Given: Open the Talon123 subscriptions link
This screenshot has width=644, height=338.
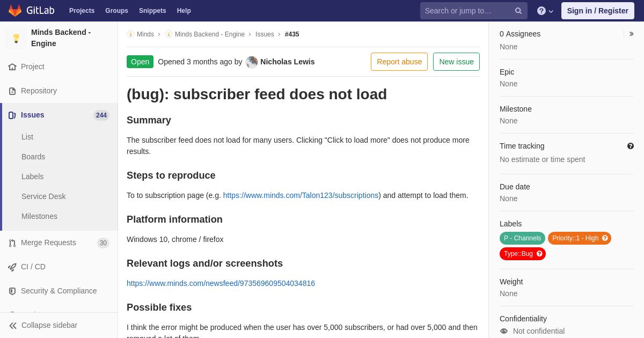Looking at the screenshot, I should [x=301, y=196].
